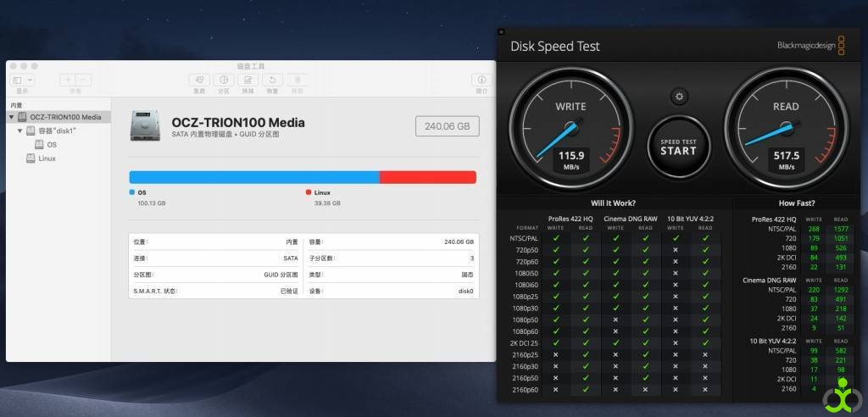
Task: Close the Disk Speed Test window
Action: pos(502,32)
